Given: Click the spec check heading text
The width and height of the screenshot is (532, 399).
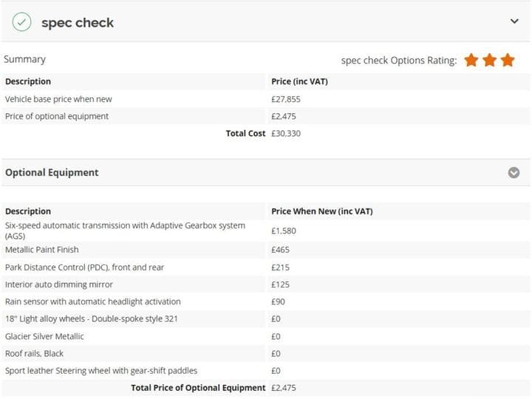Looking at the screenshot, I should (x=78, y=23).
